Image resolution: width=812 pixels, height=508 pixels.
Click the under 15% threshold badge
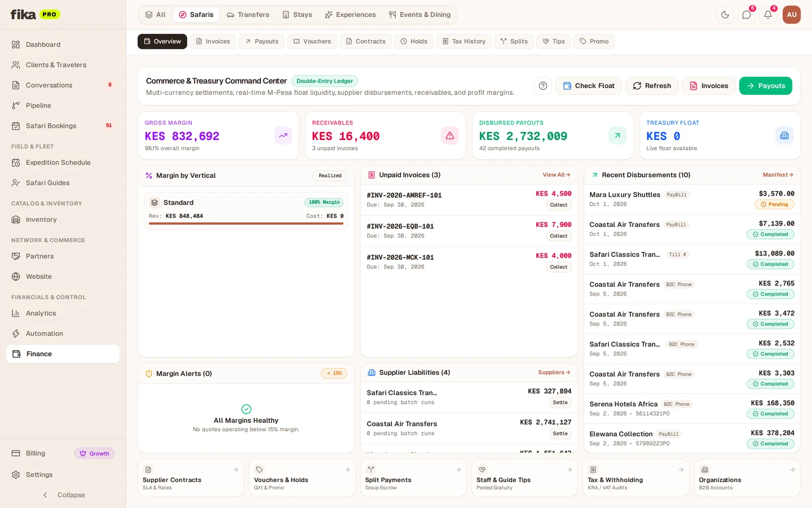(x=334, y=373)
